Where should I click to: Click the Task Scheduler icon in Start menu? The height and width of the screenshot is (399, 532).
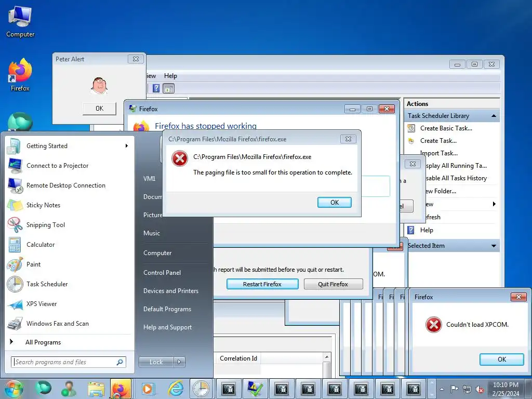(15, 284)
